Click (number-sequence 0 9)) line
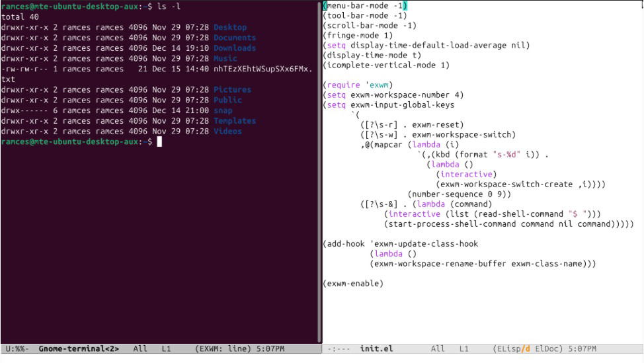The image size is (644, 363). point(459,194)
